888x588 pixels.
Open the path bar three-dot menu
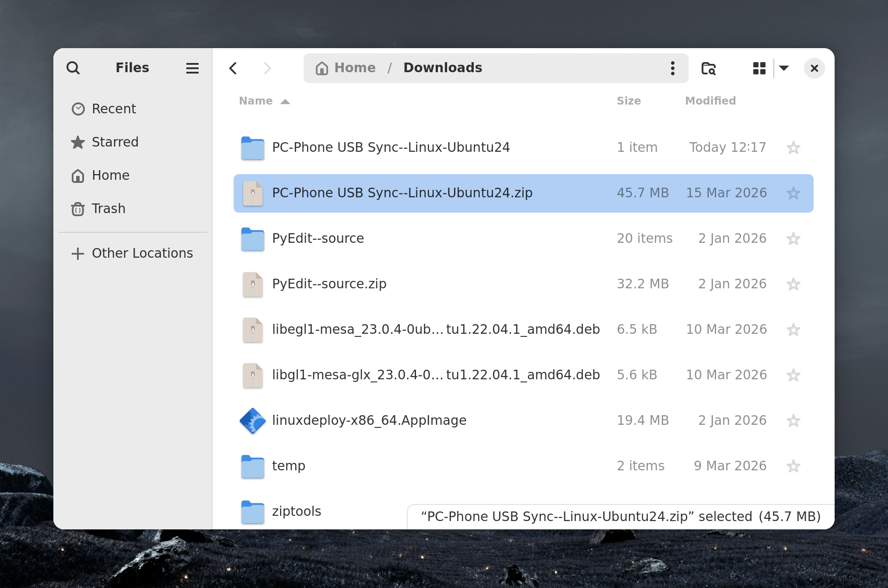672,68
